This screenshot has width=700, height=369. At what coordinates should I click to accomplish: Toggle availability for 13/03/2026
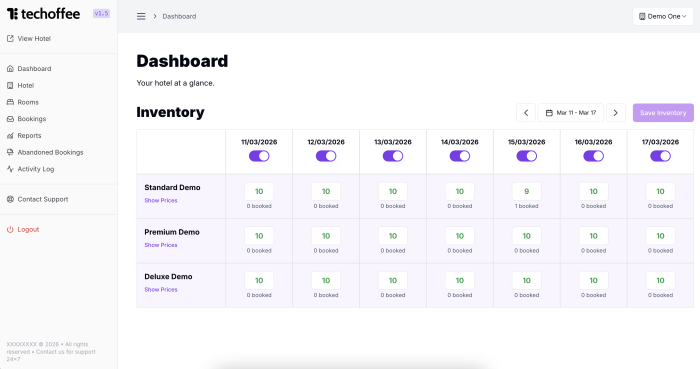pyautogui.click(x=393, y=156)
